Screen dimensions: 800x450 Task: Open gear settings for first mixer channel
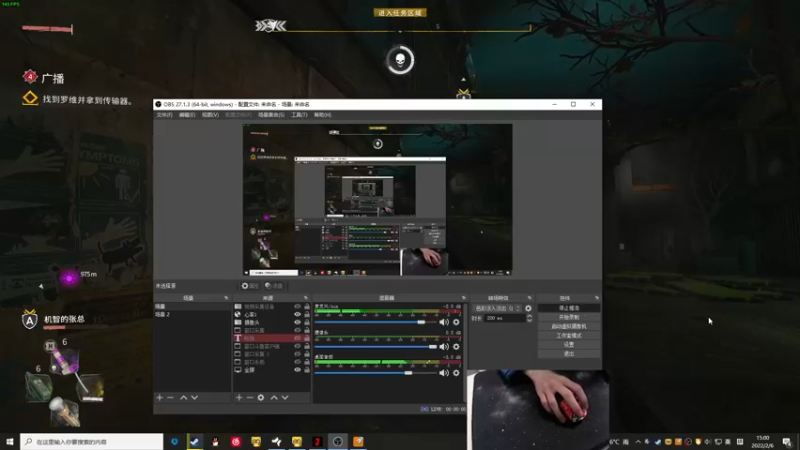point(456,322)
